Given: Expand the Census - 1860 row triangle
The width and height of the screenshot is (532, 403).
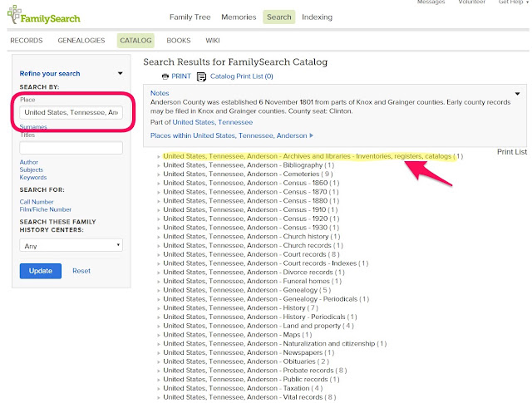Looking at the screenshot, I should (159, 183).
